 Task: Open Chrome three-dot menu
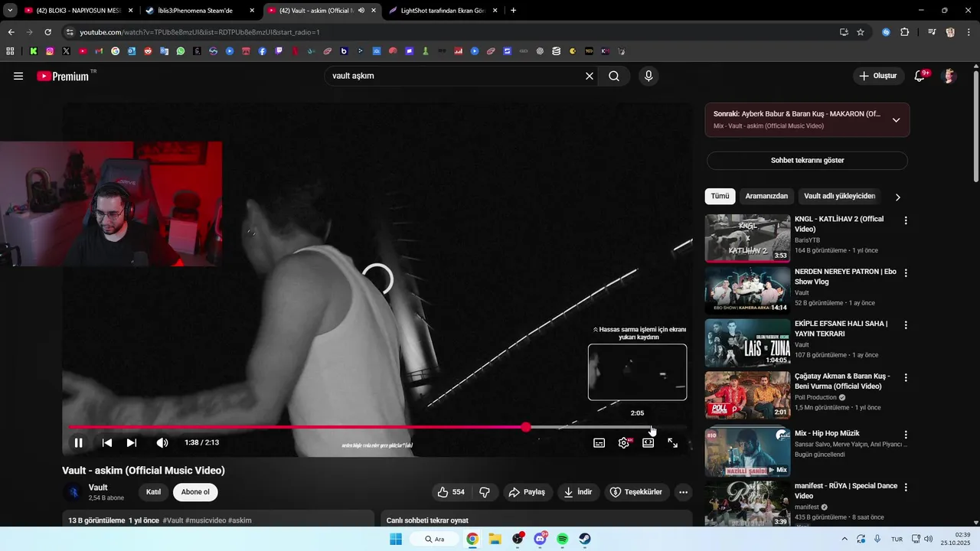[968, 32]
